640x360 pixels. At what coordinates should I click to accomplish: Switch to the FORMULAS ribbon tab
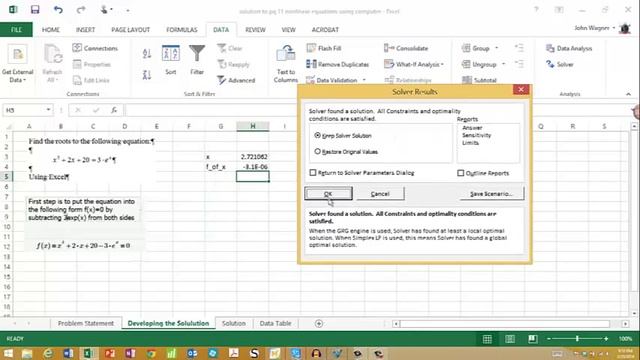pyautogui.click(x=182, y=29)
